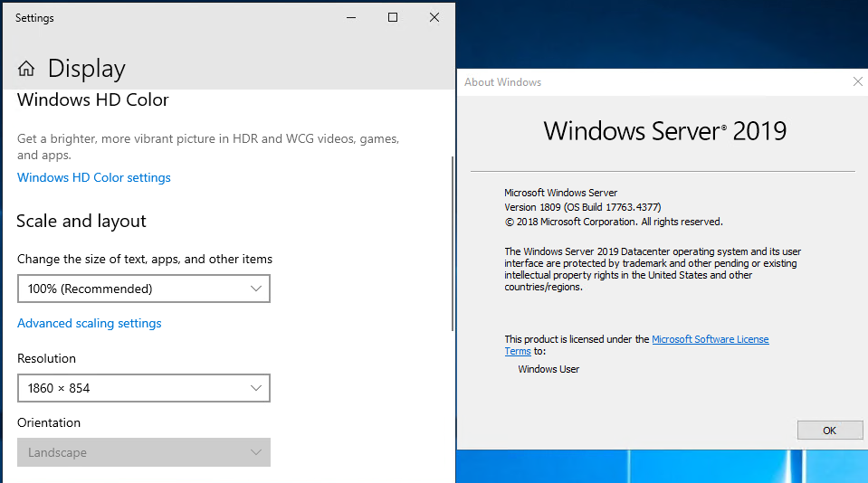The height and width of the screenshot is (483, 868).
Task: Click the Landscape orientation dropdown
Action: 144,452
